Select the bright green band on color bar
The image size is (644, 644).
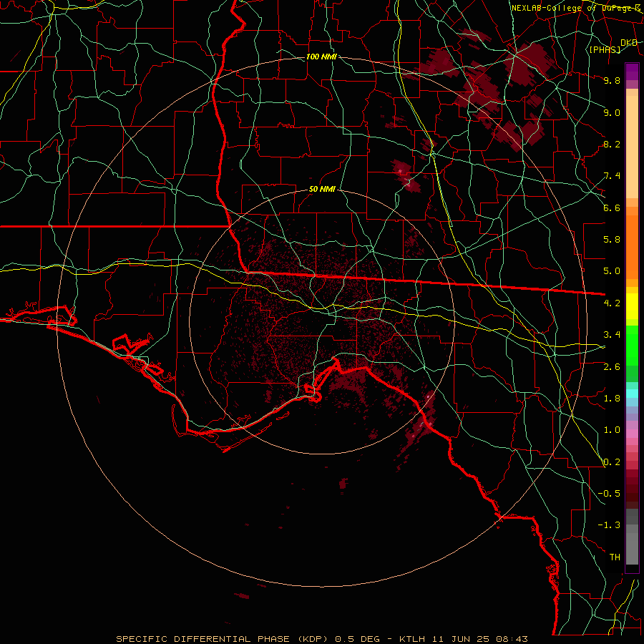click(x=632, y=346)
